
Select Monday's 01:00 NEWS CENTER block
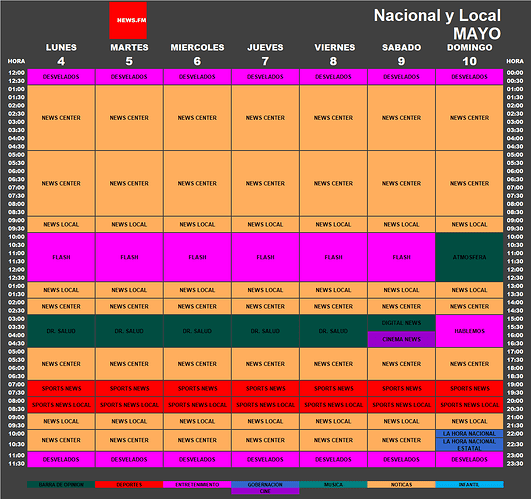point(61,118)
